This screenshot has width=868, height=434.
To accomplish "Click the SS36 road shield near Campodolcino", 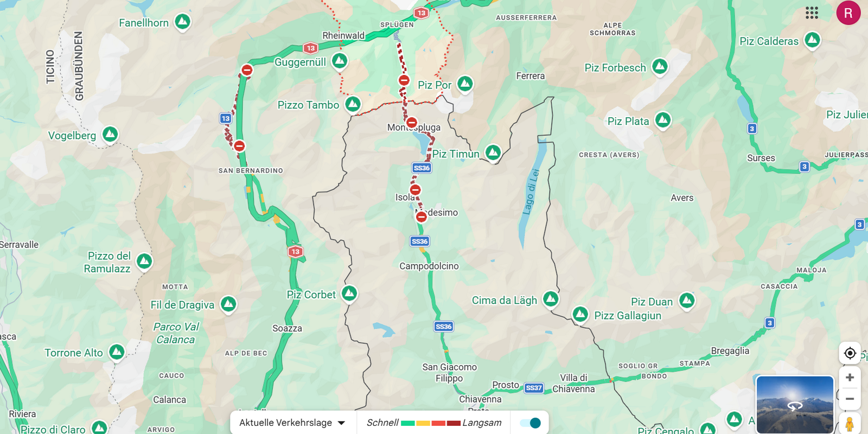I will (419, 241).
